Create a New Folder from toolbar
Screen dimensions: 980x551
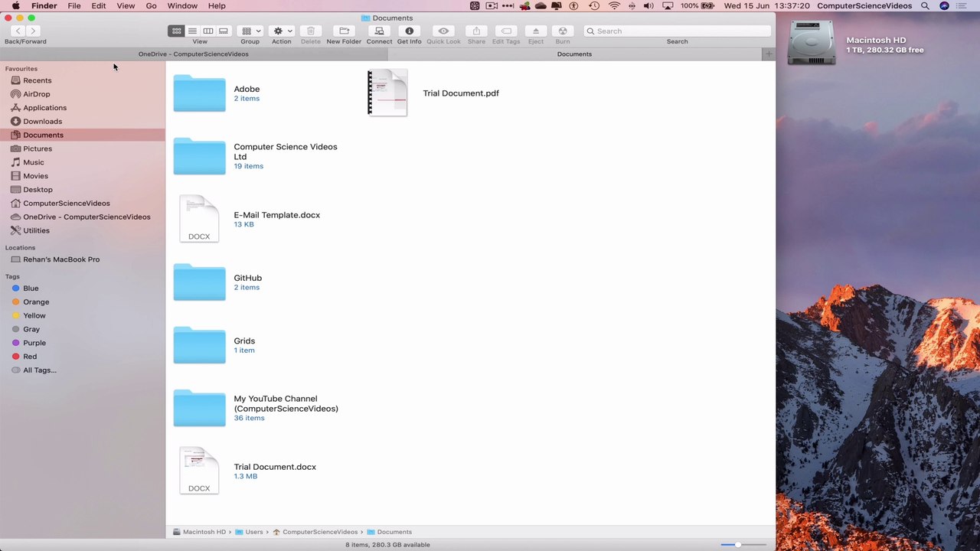point(344,31)
